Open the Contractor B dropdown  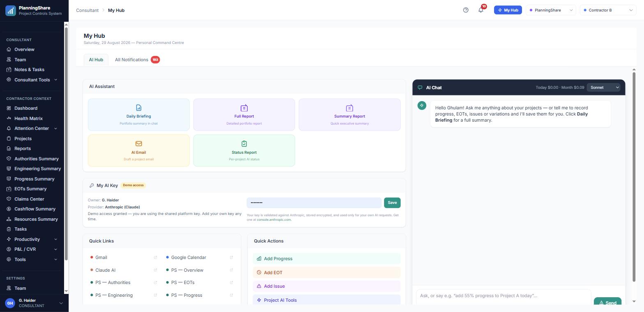608,10
